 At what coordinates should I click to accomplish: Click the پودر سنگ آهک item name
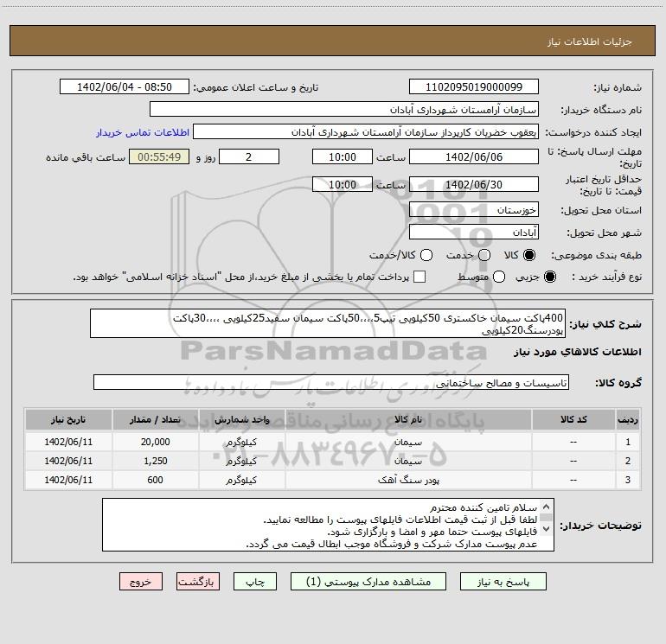pyautogui.click(x=408, y=480)
